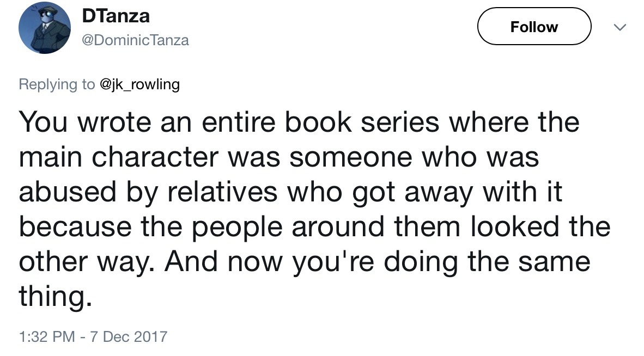Expand the down-arrow beside Follow
644x356 pixels.
pos(620,27)
